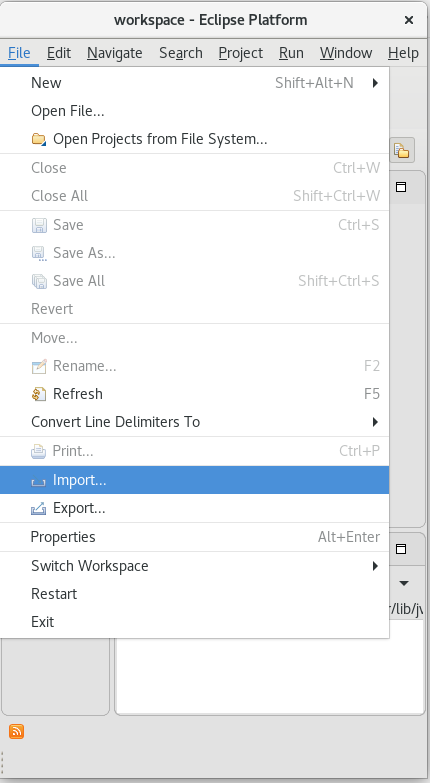Select Open Projects from File System...
Screen dimensions: 430x783
(x=194, y=139)
